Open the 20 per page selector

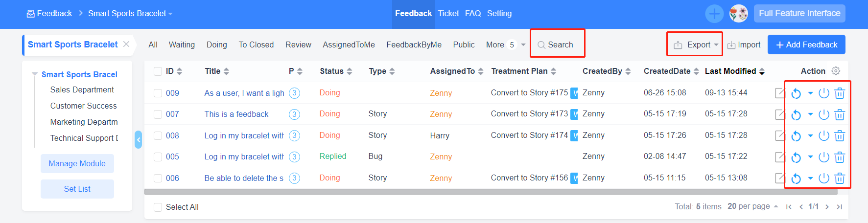(x=752, y=206)
